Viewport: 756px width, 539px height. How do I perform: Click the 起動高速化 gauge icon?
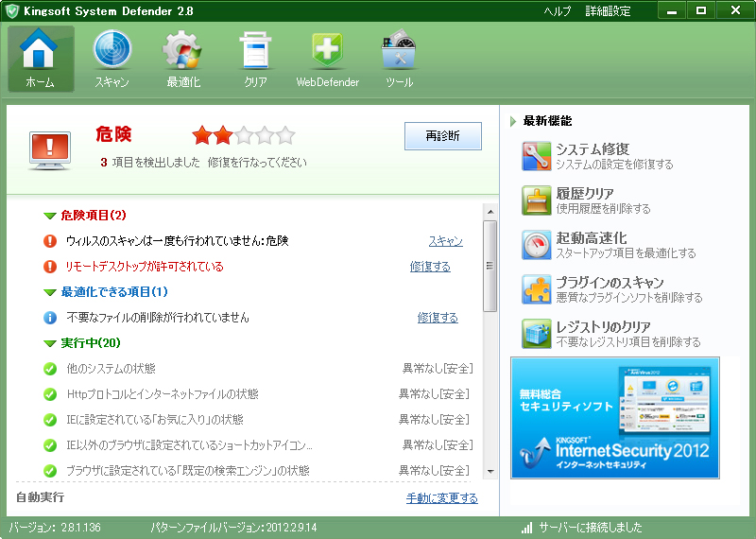(536, 245)
